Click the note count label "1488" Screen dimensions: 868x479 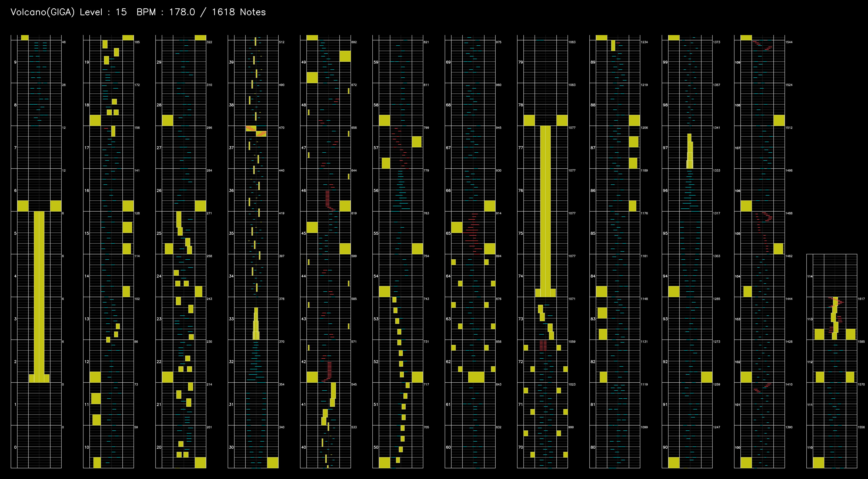click(789, 213)
